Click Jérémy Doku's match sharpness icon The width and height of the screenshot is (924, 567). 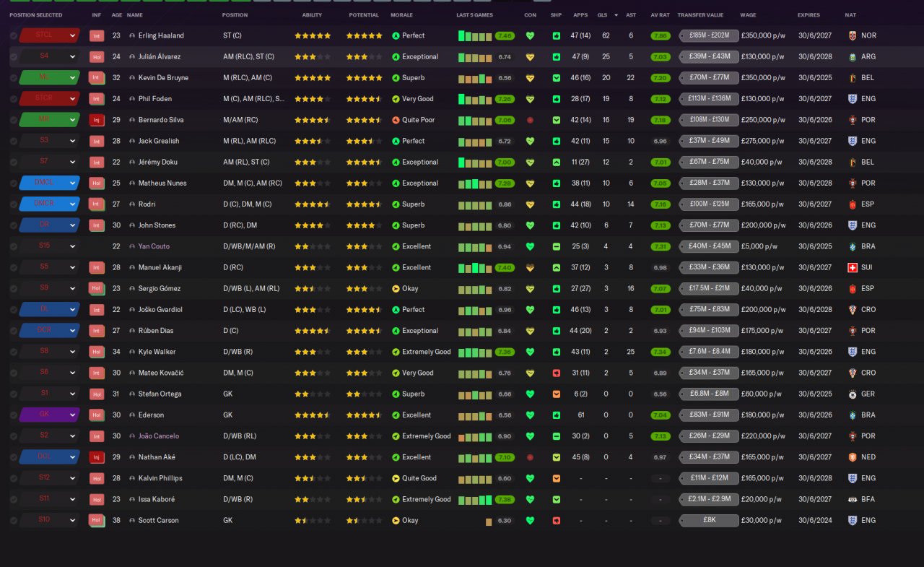tap(556, 162)
